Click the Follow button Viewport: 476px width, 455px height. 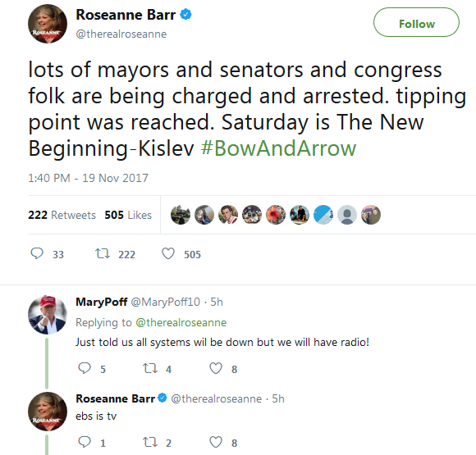[x=416, y=22]
